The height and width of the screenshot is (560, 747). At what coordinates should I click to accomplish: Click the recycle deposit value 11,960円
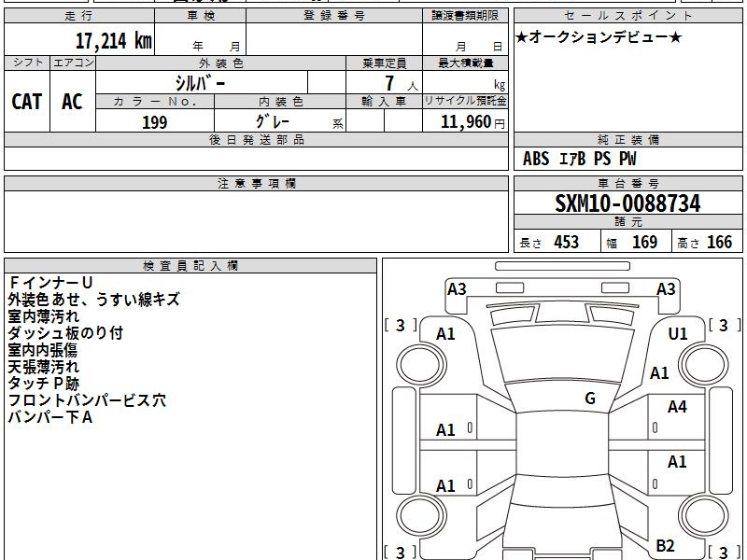(472, 122)
